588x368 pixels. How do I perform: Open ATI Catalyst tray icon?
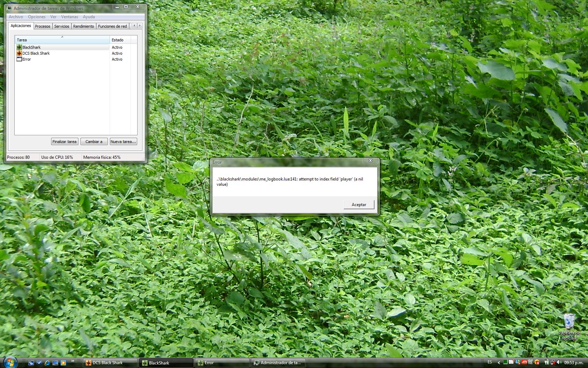point(524,362)
